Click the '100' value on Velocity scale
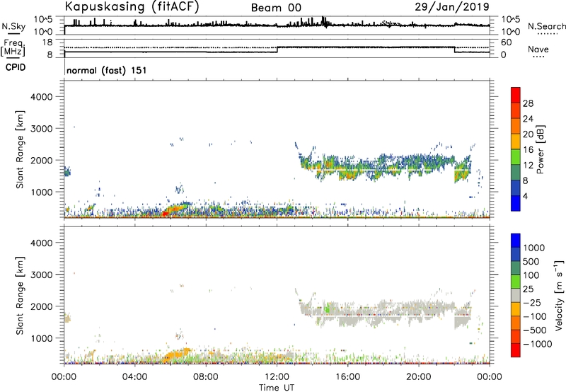 (531, 275)
